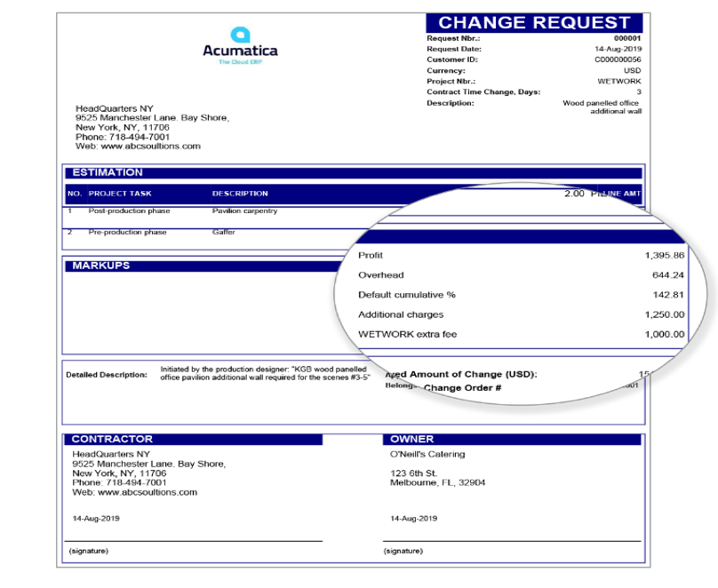This screenshot has width=718, height=588.
Task: Click HeadQuarters NY under the logo
Action: pyautogui.click(x=115, y=108)
